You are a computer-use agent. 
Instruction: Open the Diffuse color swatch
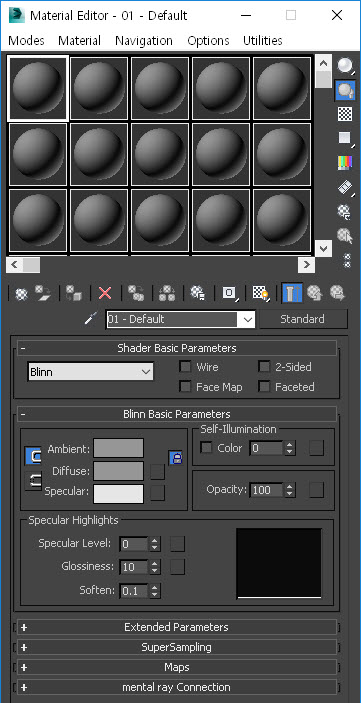point(118,471)
